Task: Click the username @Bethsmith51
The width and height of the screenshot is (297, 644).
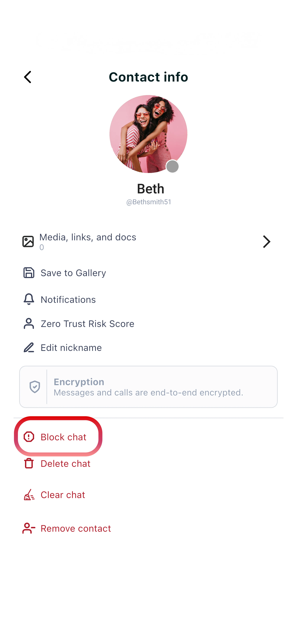Action: pos(149,202)
